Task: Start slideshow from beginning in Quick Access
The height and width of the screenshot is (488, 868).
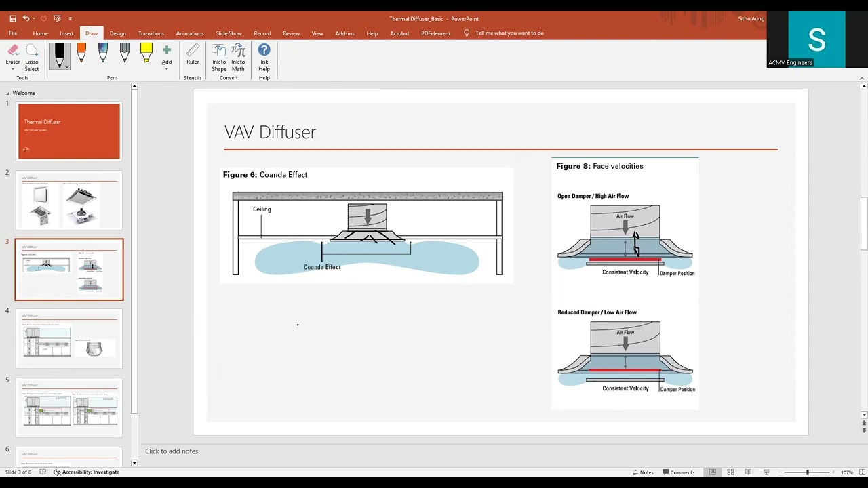Action: tap(57, 18)
